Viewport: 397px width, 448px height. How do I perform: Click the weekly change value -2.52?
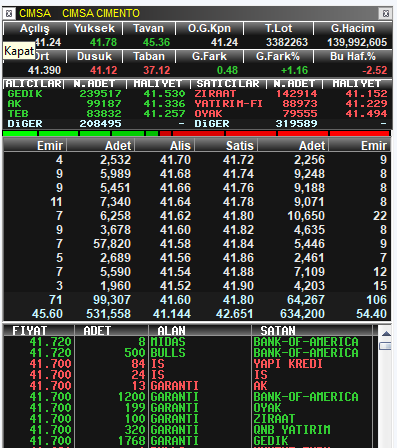point(375,70)
